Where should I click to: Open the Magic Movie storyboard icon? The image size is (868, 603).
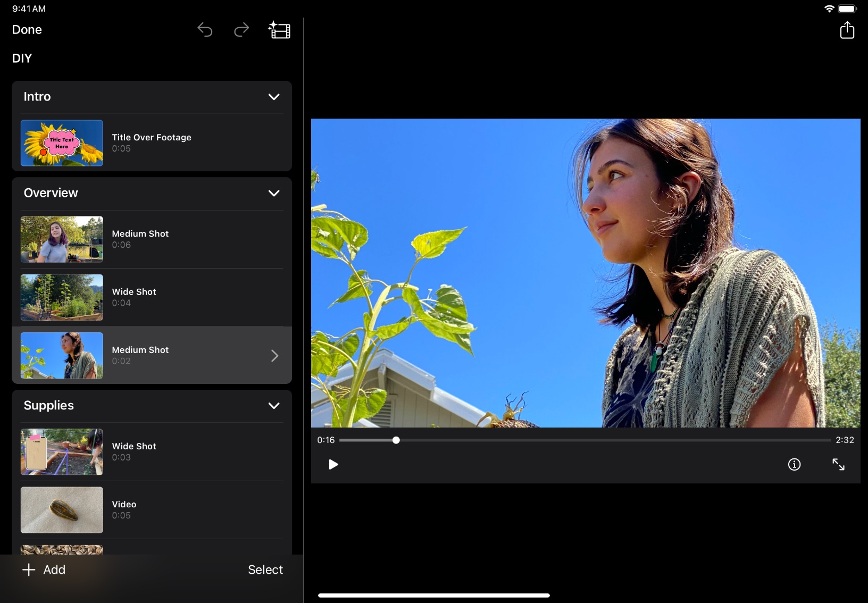click(x=279, y=30)
